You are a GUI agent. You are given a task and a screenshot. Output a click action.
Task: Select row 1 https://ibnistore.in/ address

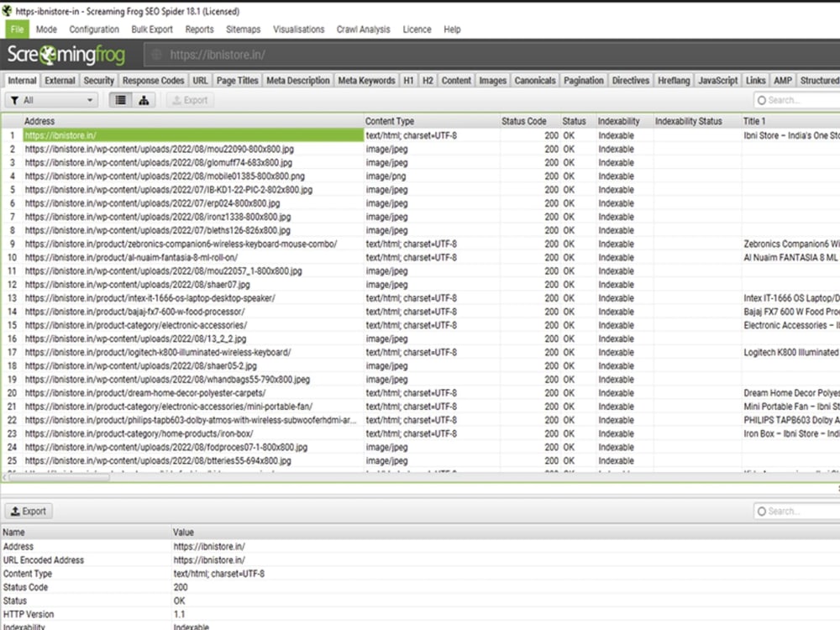click(x=193, y=135)
